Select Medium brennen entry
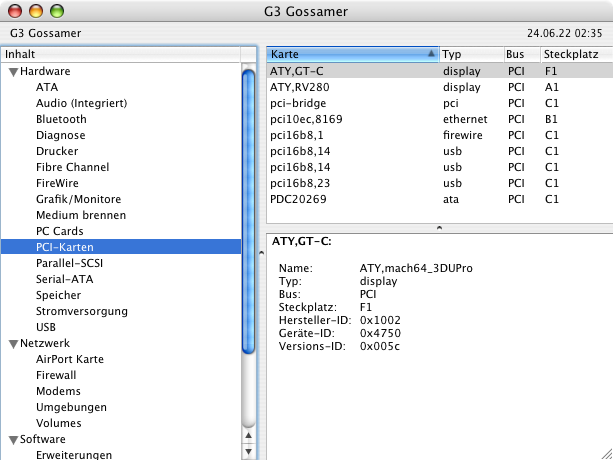613x460 pixels. click(x=81, y=215)
